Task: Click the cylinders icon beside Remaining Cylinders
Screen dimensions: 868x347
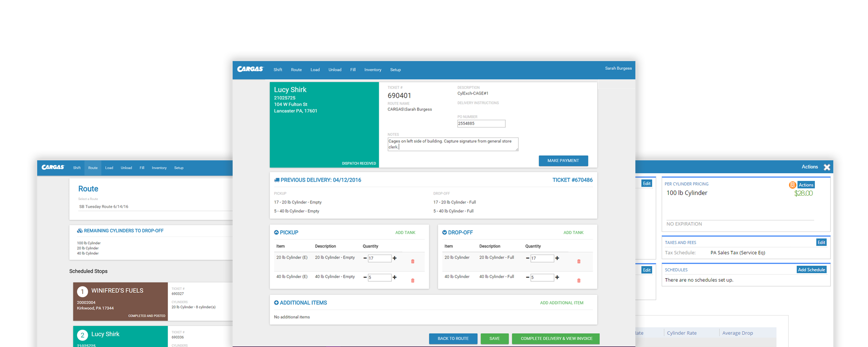Action: click(x=80, y=231)
